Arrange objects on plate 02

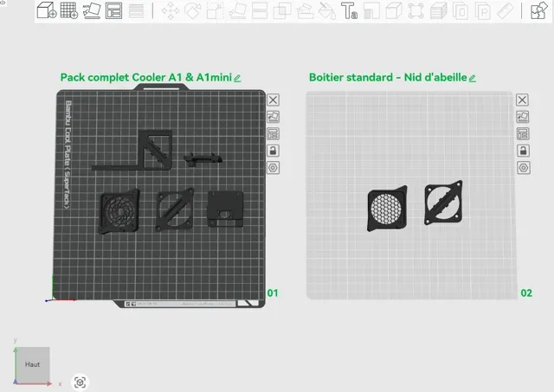pyautogui.click(x=523, y=134)
